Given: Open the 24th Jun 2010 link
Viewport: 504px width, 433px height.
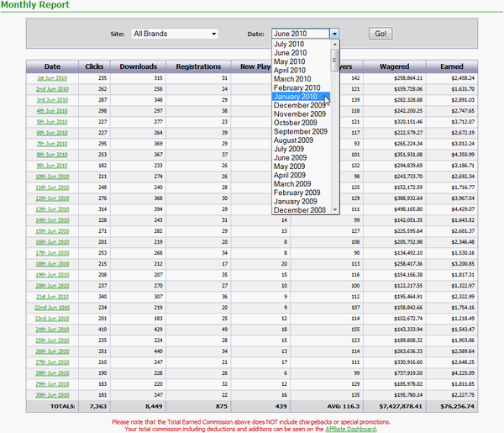Looking at the screenshot, I should (x=52, y=330).
